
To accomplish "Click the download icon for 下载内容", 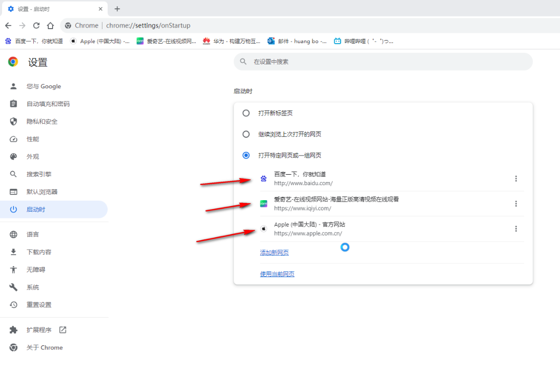I will tap(13, 252).
